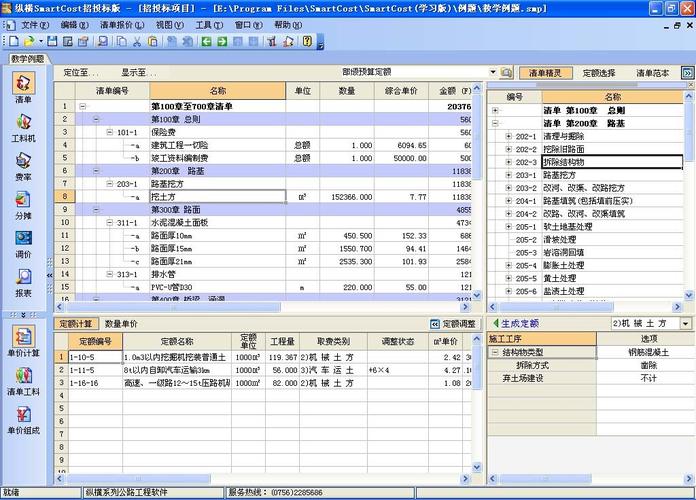696x500 pixels.
Task: Switch to the 定额选择 tab
Action: (598, 73)
